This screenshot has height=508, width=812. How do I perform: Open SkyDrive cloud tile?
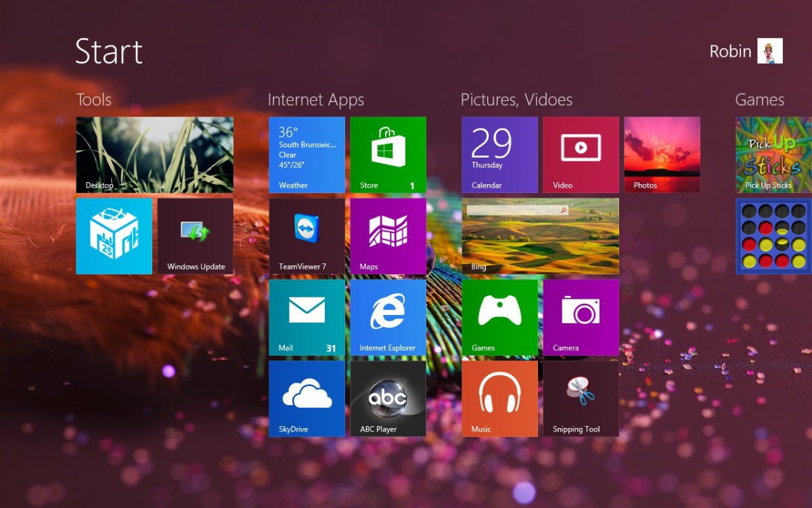pos(307,398)
